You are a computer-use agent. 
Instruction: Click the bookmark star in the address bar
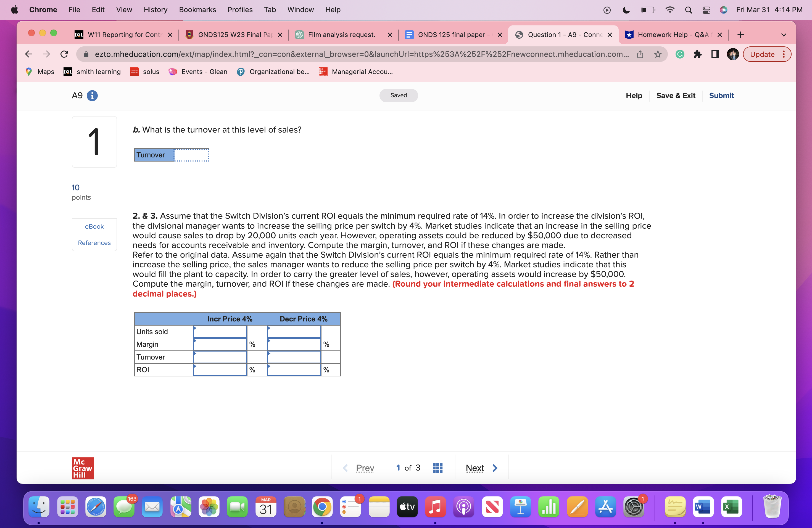coord(657,54)
